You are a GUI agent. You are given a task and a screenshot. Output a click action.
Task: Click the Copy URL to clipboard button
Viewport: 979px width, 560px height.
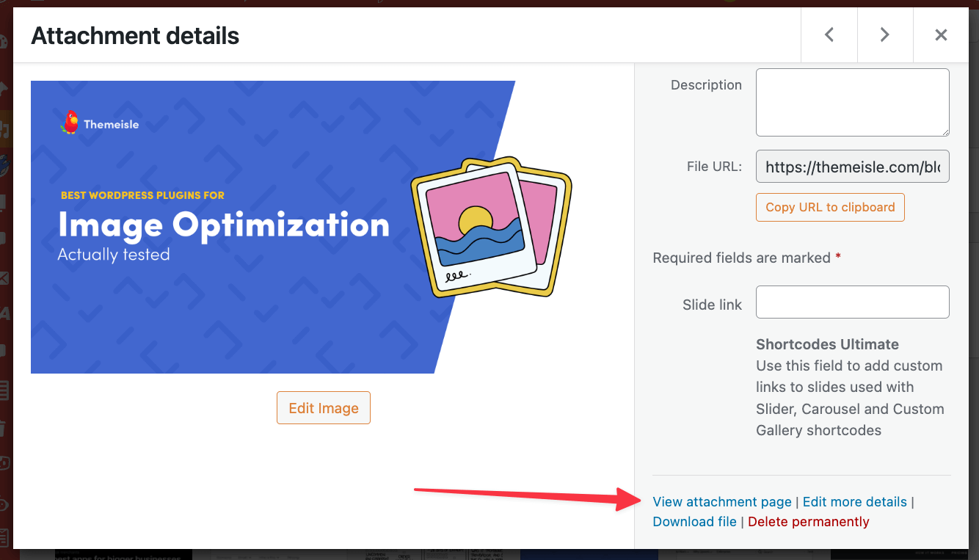pyautogui.click(x=830, y=207)
